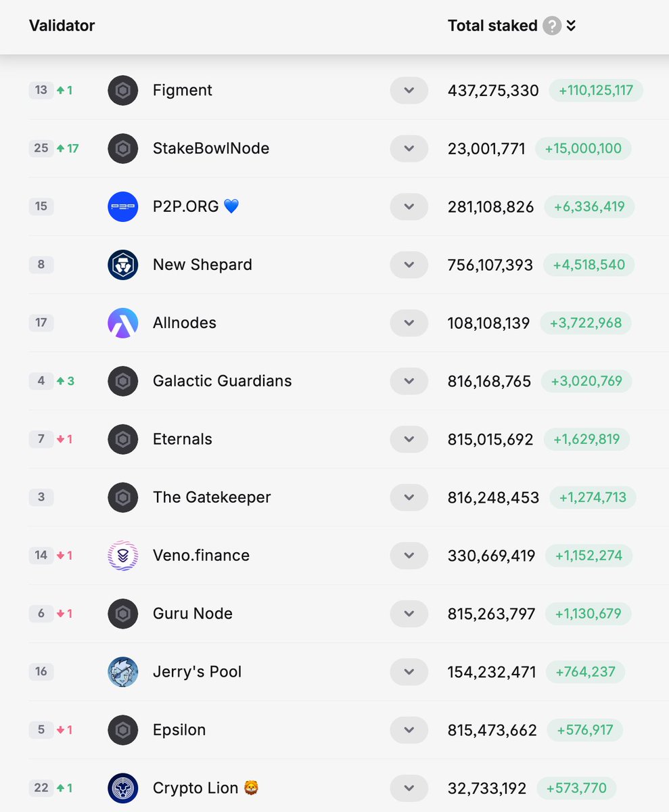669x812 pixels.
Task: Click the Allnodes purple logo icon
Action: 123,323
